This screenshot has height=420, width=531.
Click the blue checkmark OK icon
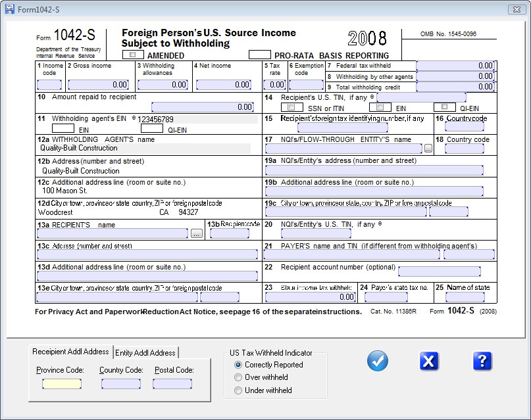pos(378,361)
